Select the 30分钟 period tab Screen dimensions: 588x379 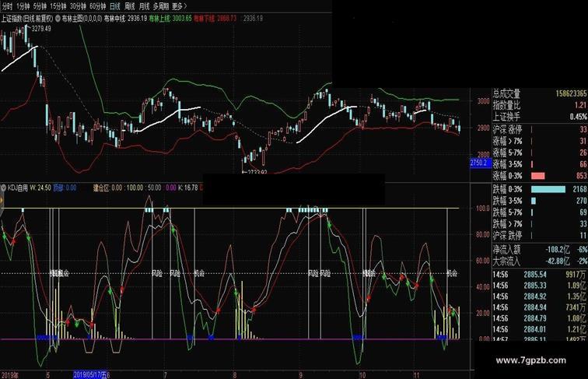point(78,6)
